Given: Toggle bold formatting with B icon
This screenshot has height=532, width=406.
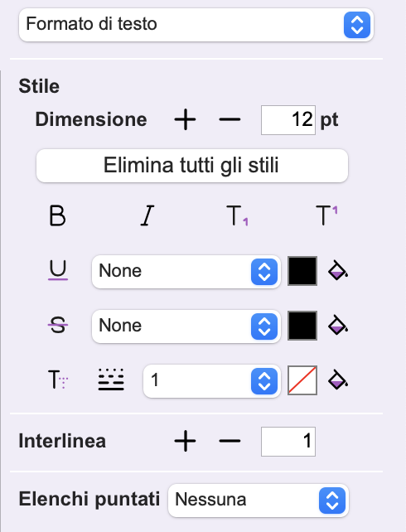Looking at the screenshot, I should click(x=57, y=215).
